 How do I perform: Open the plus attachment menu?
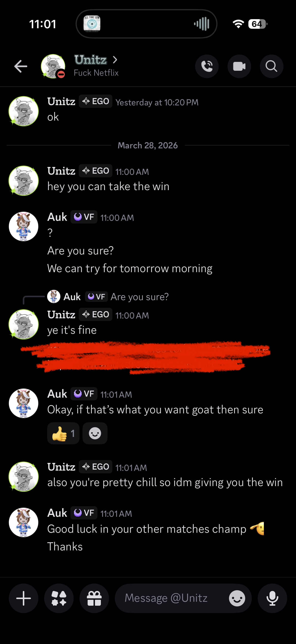tap(24, 598)
